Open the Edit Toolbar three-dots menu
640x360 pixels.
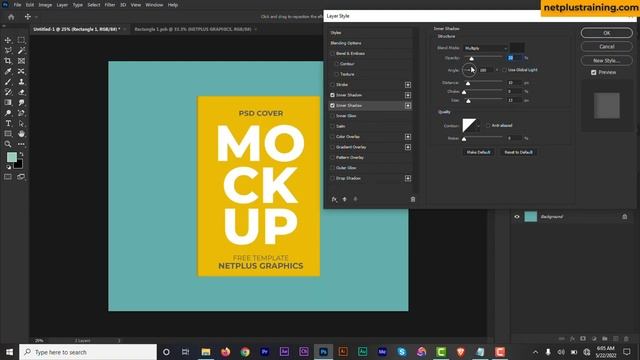click(x=21, y=144)
